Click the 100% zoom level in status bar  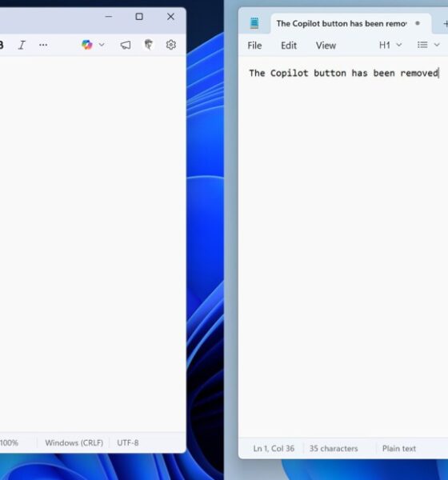click(x=9, y=443)
